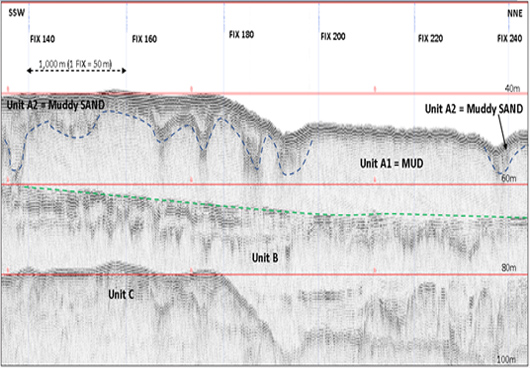Click the Unit C label

[121, 294]
